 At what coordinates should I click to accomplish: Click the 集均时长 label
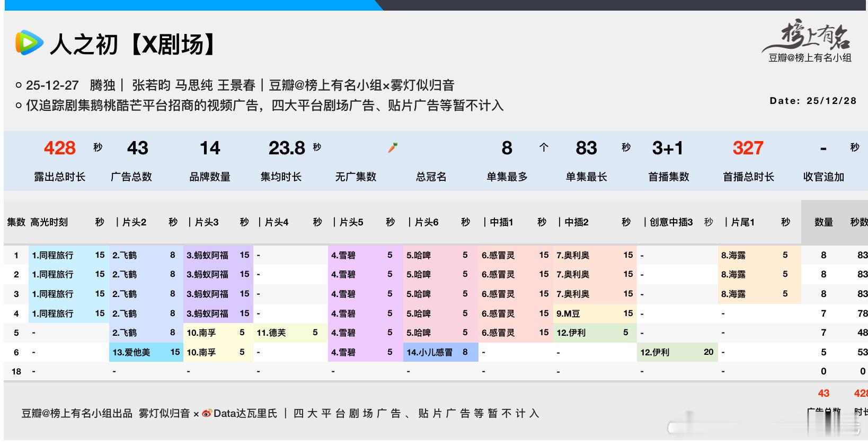coord(281,177)
